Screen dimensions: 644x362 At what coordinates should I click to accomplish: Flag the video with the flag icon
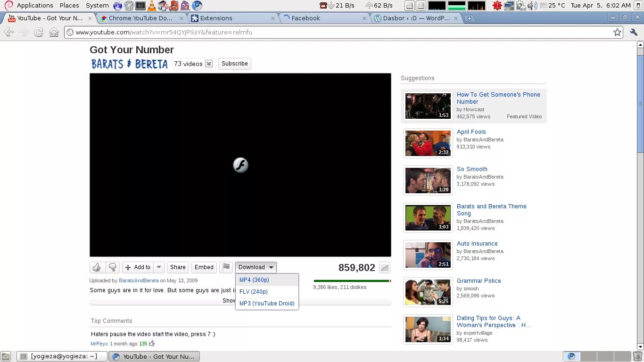(226, 267)
